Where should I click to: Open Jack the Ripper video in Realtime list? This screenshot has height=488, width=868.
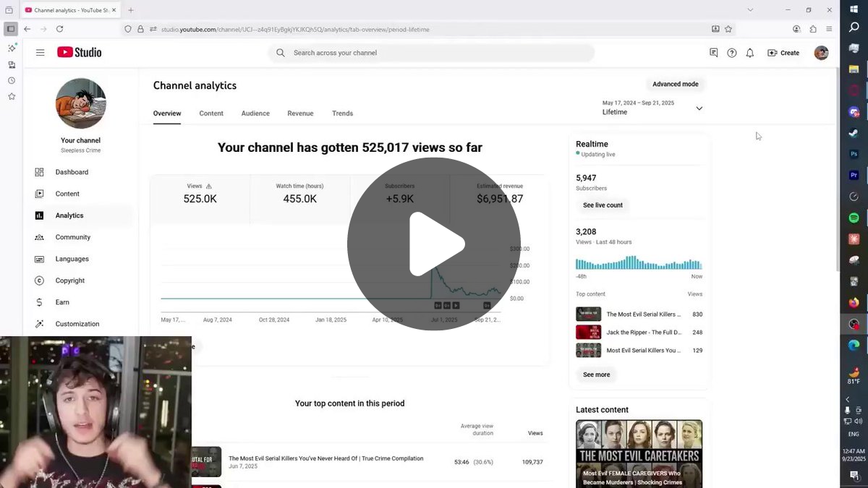(x=639, y=333)
